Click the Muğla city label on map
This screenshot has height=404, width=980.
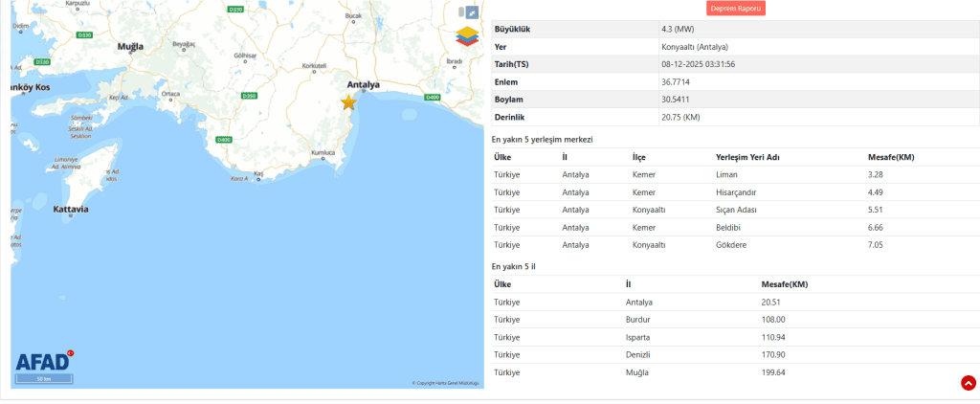pyautogui.click(x=129, y=46)
